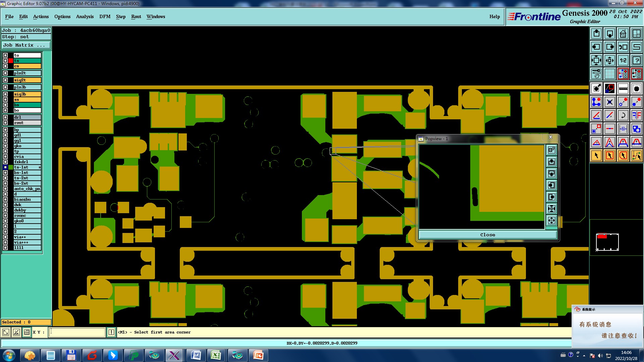Open the Analysis menu
The width and height of the screenshot is (644, 362).
click(x=85, y=16)
